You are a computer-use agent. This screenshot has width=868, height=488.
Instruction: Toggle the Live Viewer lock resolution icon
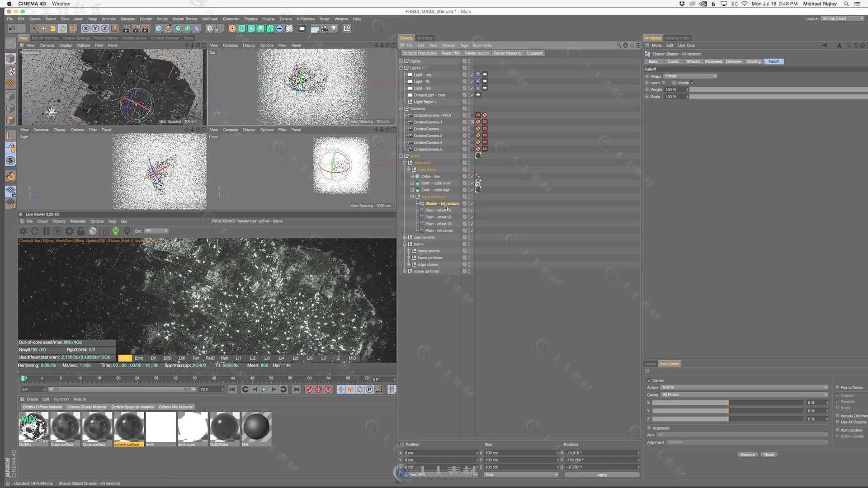pyautogui.click(x=81, y=231)
